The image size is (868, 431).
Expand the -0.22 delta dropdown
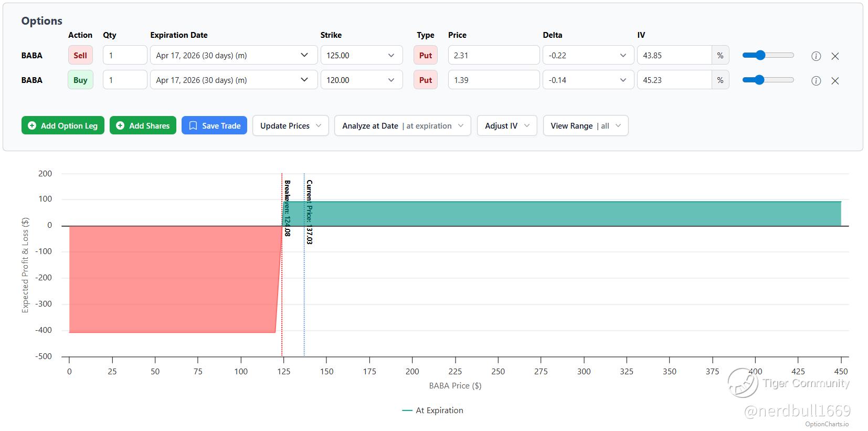587,56
